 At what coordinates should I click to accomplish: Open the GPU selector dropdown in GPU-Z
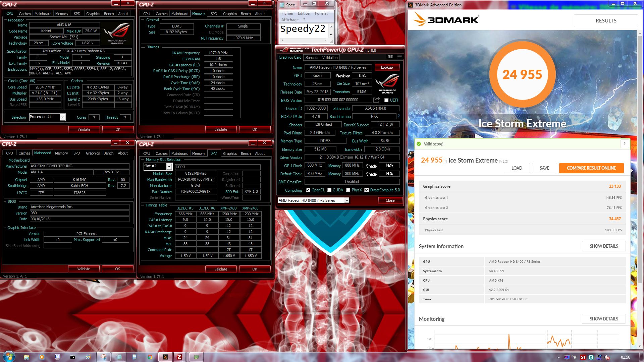click(x=346, y=200)
